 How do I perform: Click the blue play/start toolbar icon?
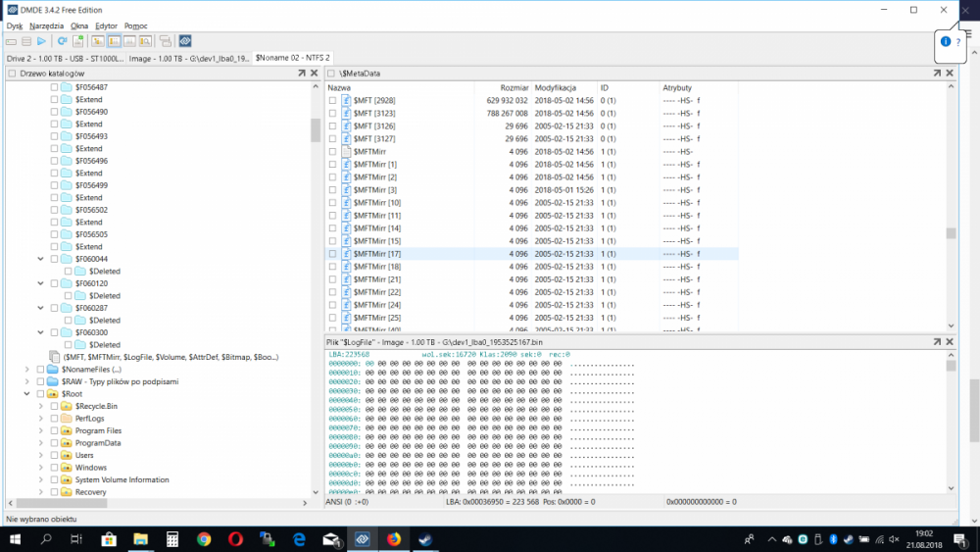pyautogui.click(x=41, y=41)
